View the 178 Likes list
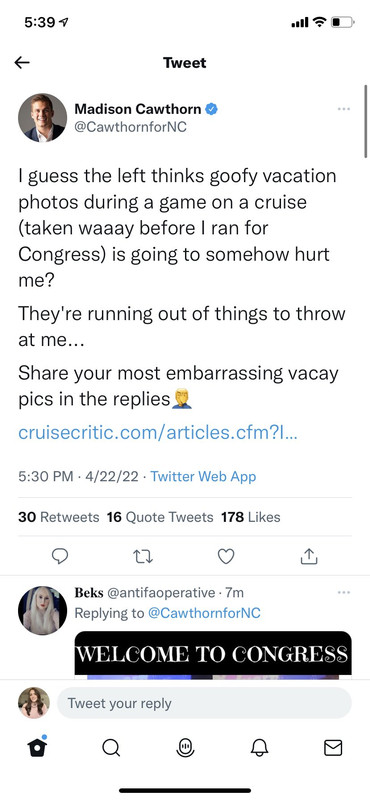Viewport: 370px width, 800px height. (x=251, y=517)
